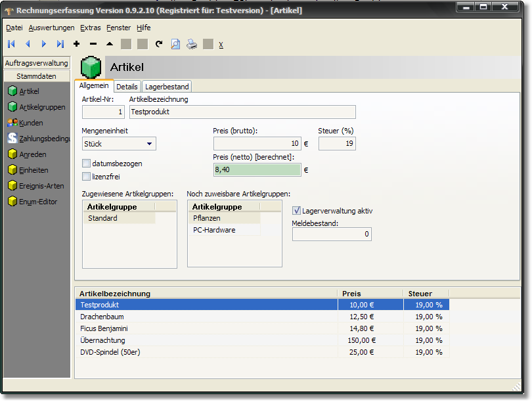
Task: Click Meldebestand input field
Action: point(332,234)
